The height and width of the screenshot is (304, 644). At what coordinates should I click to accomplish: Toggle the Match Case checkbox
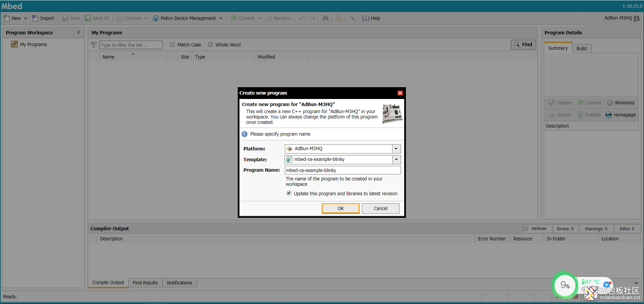click(173, 44)
